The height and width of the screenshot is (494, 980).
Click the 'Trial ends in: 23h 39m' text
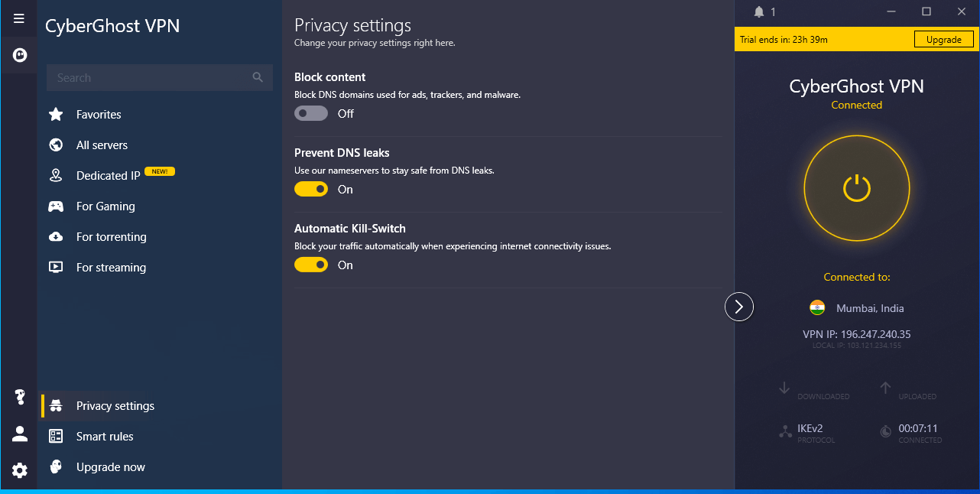click(784, 40)
